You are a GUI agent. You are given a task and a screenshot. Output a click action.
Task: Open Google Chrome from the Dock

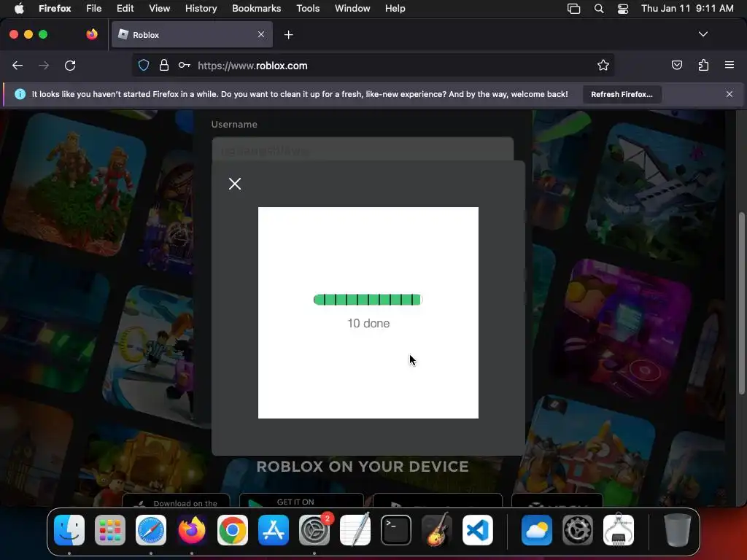point(233,529)
